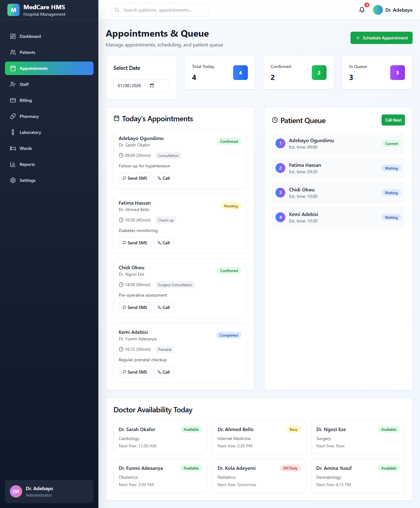Go to Laboratory in the sidebar

pos(30,132)
